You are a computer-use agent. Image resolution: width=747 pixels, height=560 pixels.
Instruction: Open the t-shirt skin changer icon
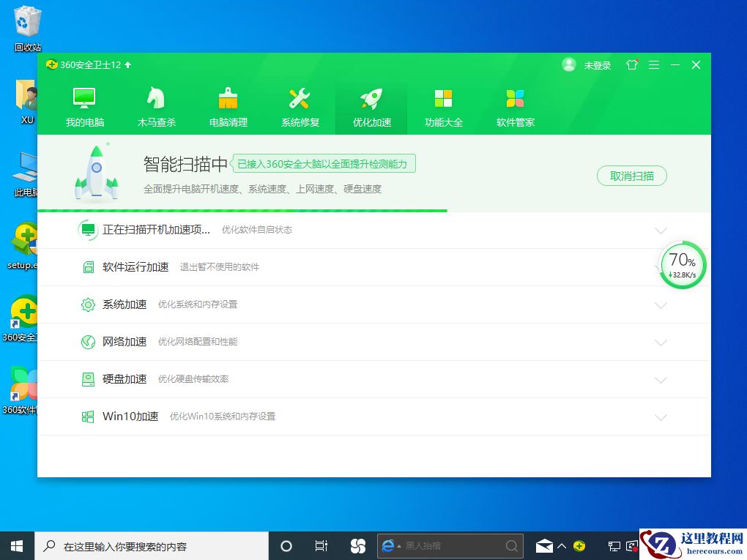click(x=631, y=64)
